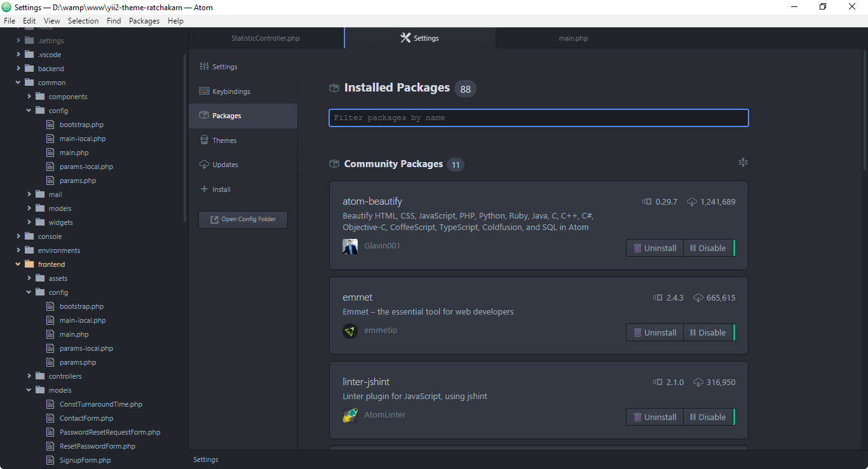Click emmet downloads count 665,615
The image size is (868, 469).
tap(721, 297)
